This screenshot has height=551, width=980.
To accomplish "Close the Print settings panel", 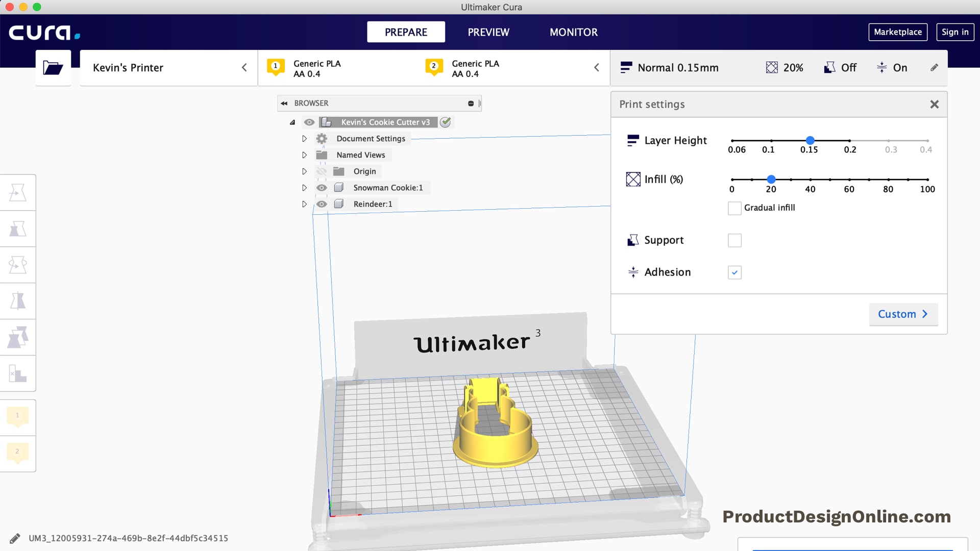I will tap(934, 104).
